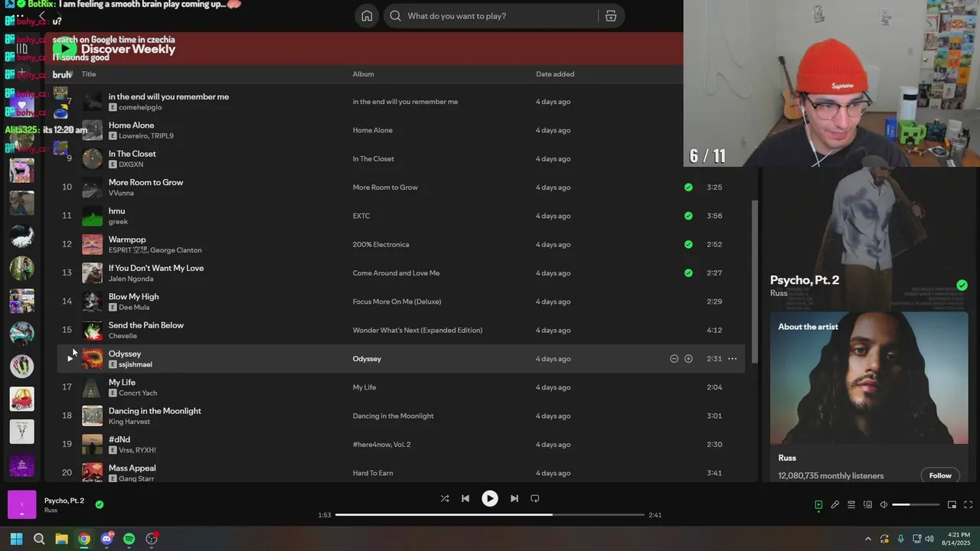Toggle saved check on If You Don't Want My Love

(688, 273)
